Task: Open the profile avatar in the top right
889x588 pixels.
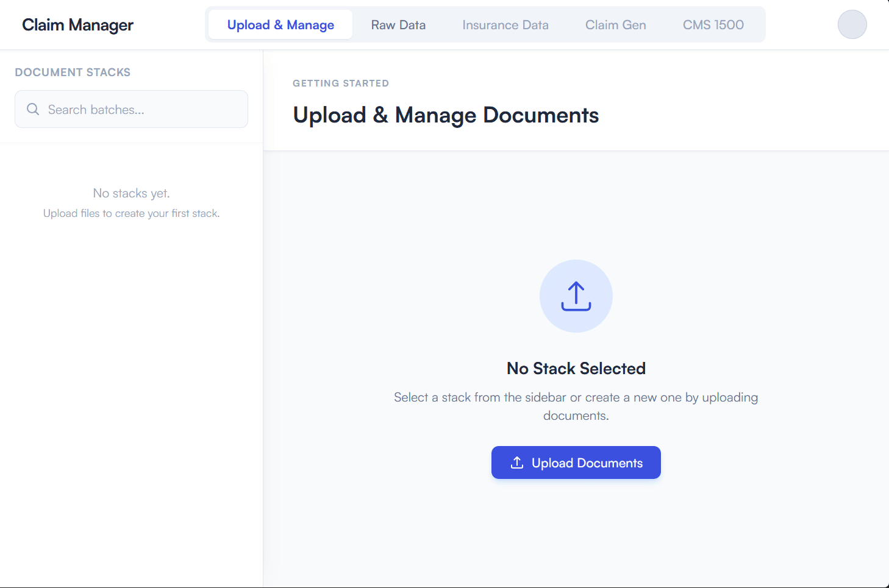Action: 852,24
